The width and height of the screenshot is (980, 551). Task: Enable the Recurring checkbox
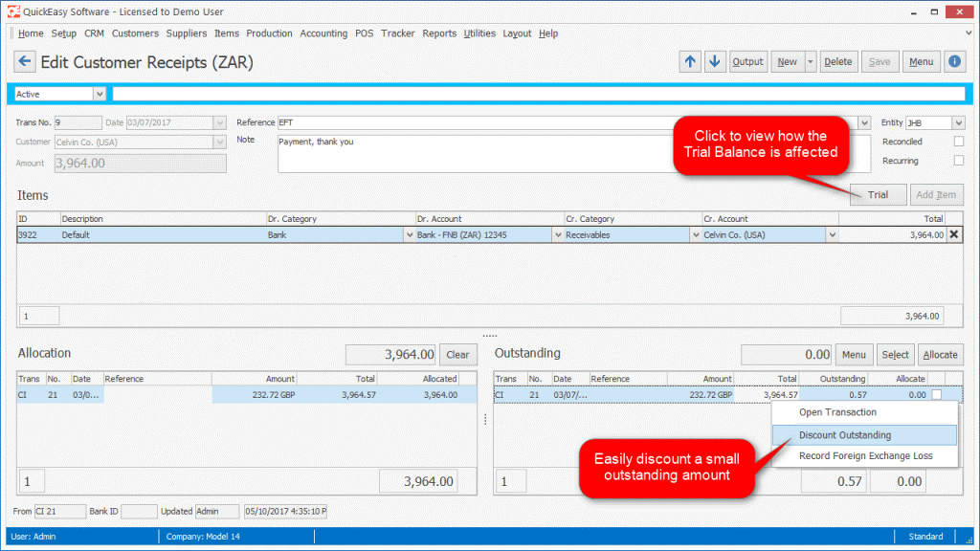point(958,161)
